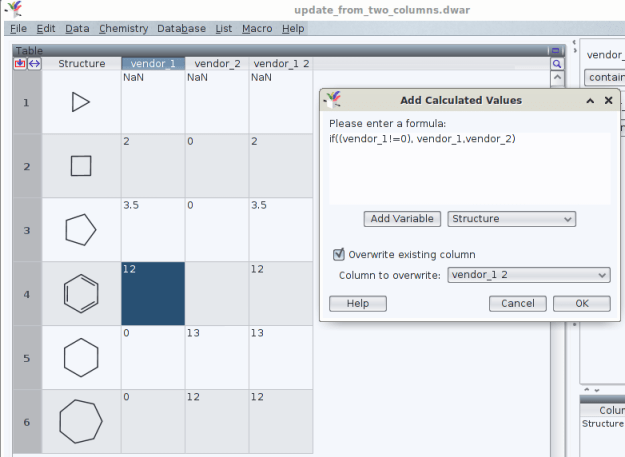
Task: Expand the Column to overwrite combo box
Action: [529, 275]
